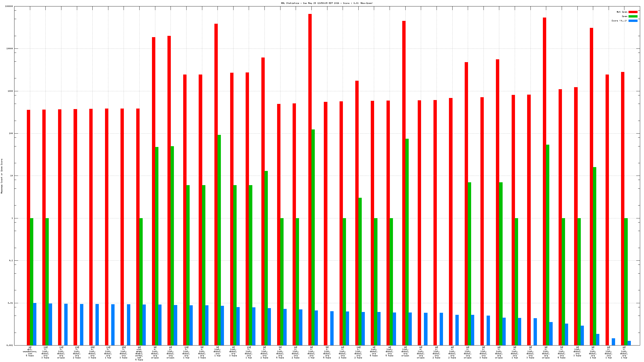Click the 'Not Spam' legend text
Screen dimensions: 644x362
pyautogui.click(x=622, y=12)
